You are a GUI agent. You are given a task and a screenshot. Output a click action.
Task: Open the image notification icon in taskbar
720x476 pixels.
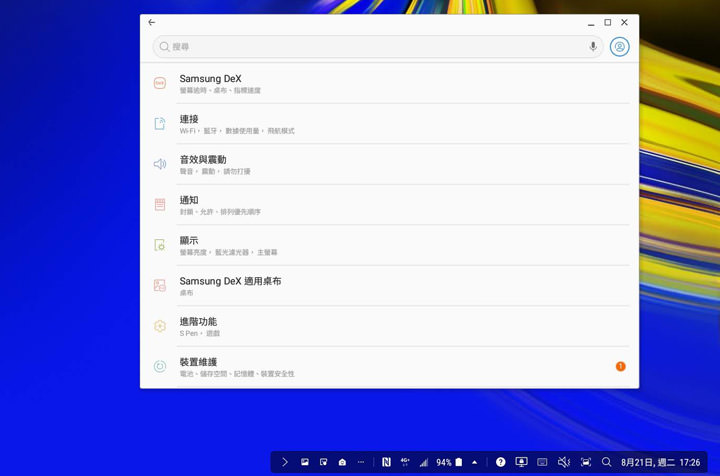tap(304, 462)
